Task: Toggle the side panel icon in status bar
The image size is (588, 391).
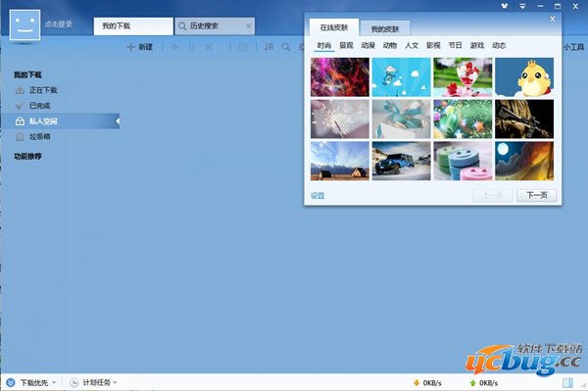Action: (567, 383)
